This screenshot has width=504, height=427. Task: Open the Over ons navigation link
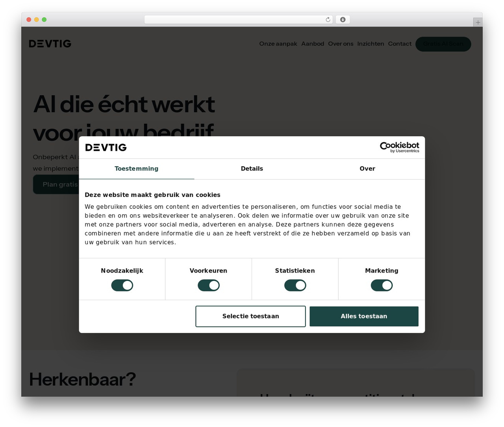341,44
